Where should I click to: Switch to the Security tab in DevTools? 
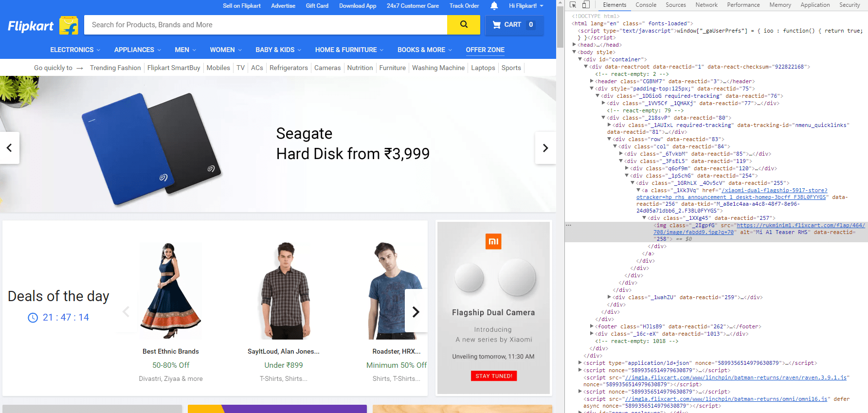pos(850,5)
